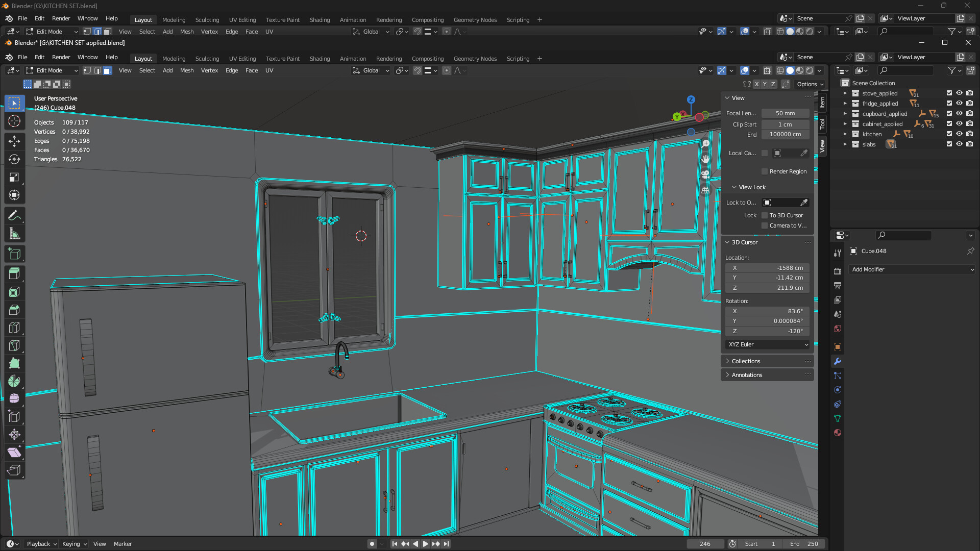Select the Loop Cut tool
The height and width of the screenshot is (551, 980).
(x=14, y=327)
